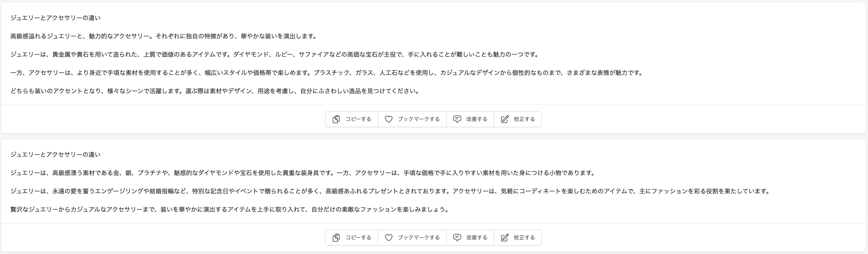The height and width of the screenshot is (254, 868).
Task: Click the heart bookmark icon in the second card
Action: pyautogui.click(x=389, y=238)
